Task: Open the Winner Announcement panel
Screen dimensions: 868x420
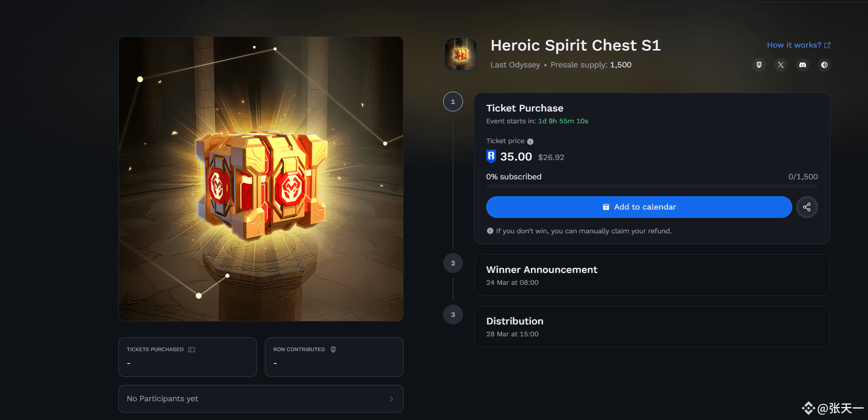Action: [x=652, y=275]
